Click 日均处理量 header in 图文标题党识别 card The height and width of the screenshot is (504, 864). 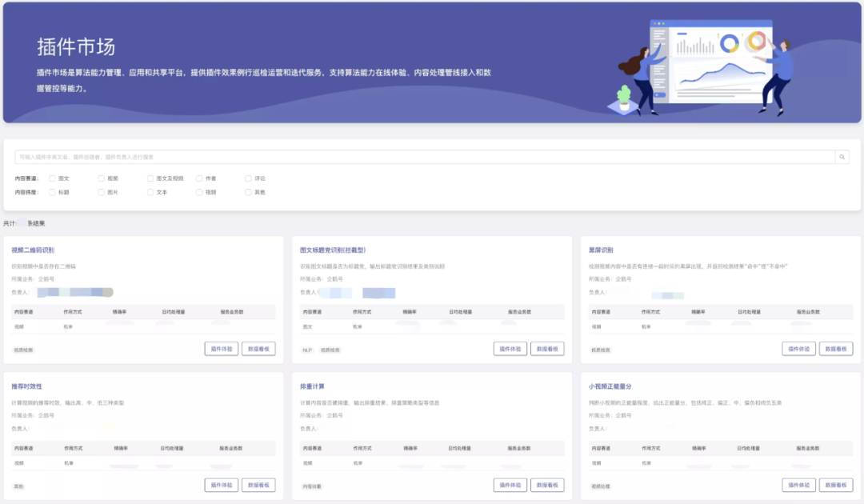coord(460,312)
